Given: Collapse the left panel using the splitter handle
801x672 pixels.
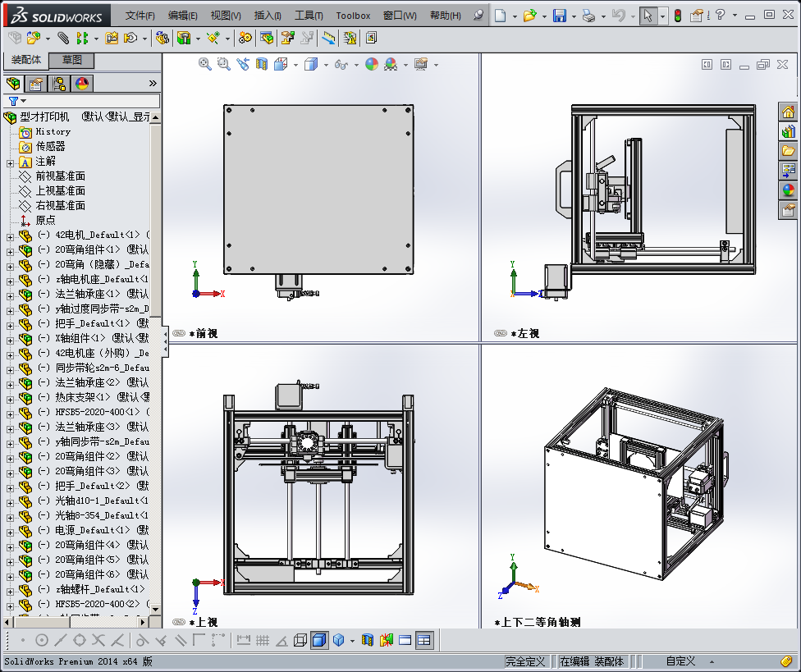Looking at the screenshot, I should click(165, 341).
